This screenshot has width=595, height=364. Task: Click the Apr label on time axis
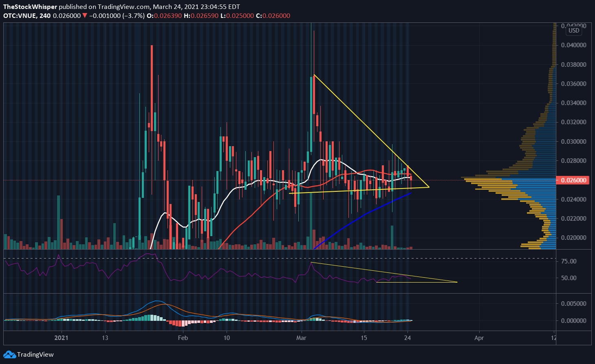click(479, 338)
